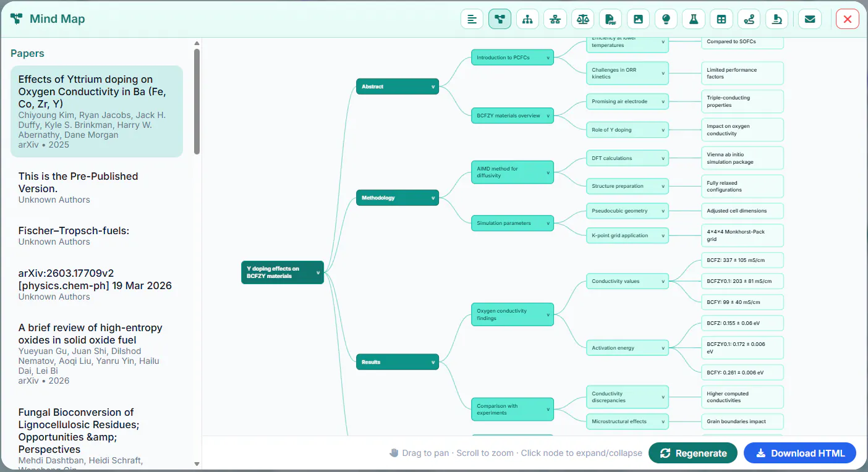Toggle the 'Introduction to PCFCs' node chevron
Viewport: 868px width, 472px height.
(548, 57)
